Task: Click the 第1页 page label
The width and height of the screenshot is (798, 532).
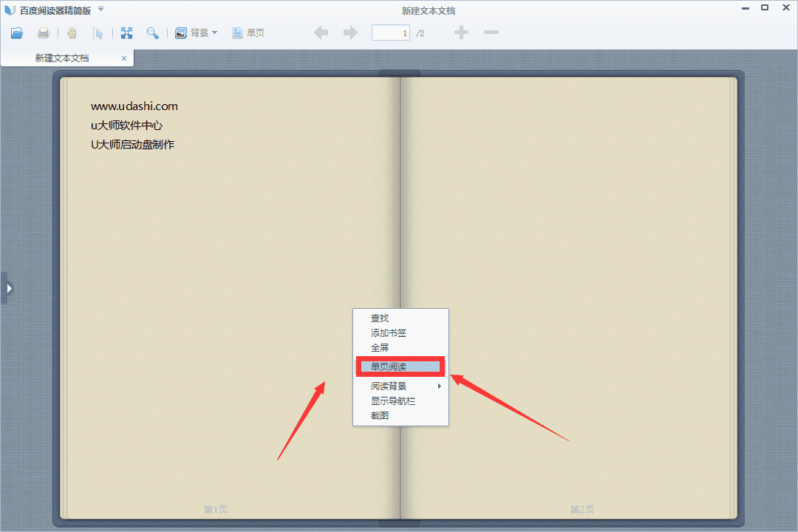Action: click(216, 509)
